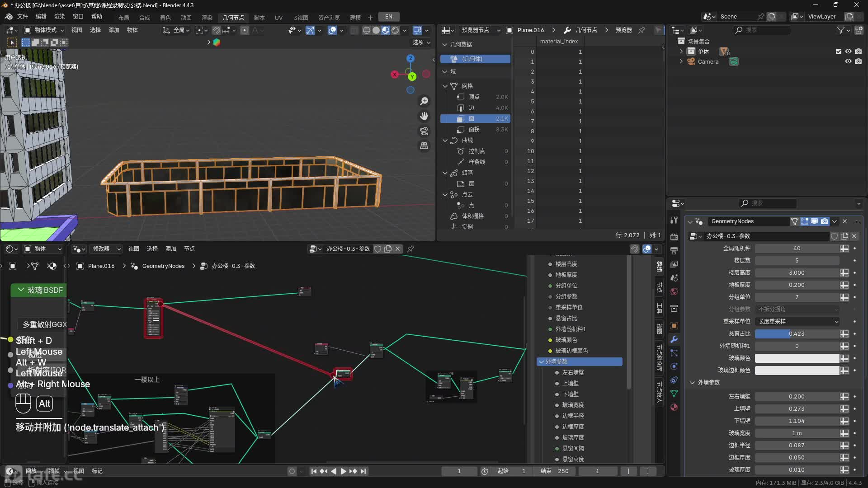Viewport: 868px width, 488px height.
Task: Toggle proportional editing in viewport header
Action: 245,30
